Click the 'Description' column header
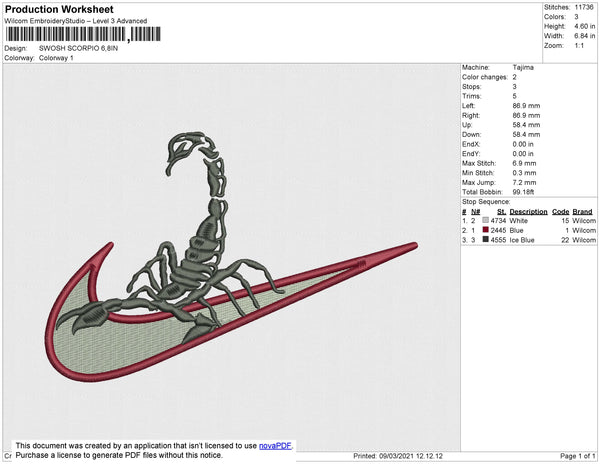Screen dimensions: 600x464 click(x=528, y=212)
